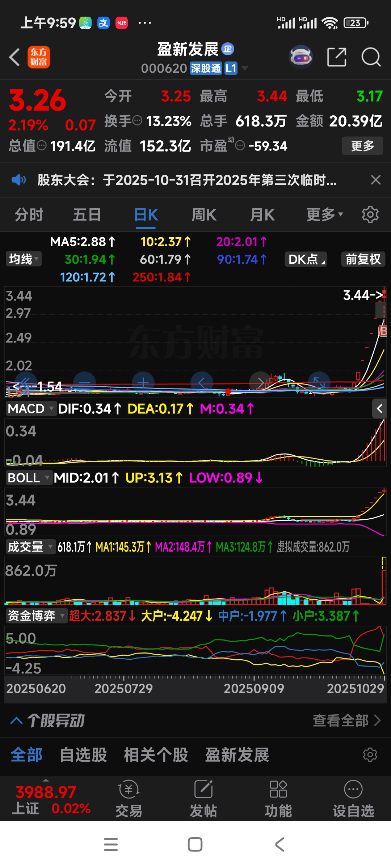
Task: Tap the 超大:2.837 capital flow value
Action: click(x=102, y=616)
